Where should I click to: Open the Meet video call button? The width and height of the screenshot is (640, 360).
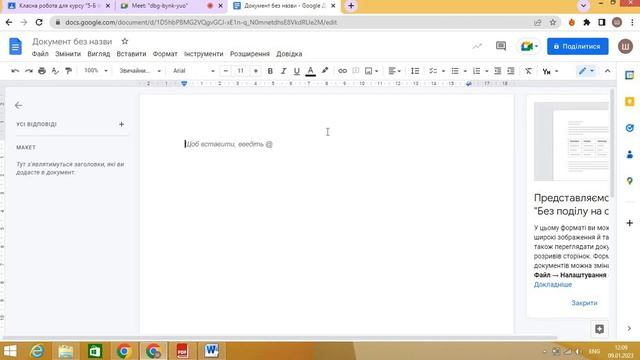click(529, 46)
